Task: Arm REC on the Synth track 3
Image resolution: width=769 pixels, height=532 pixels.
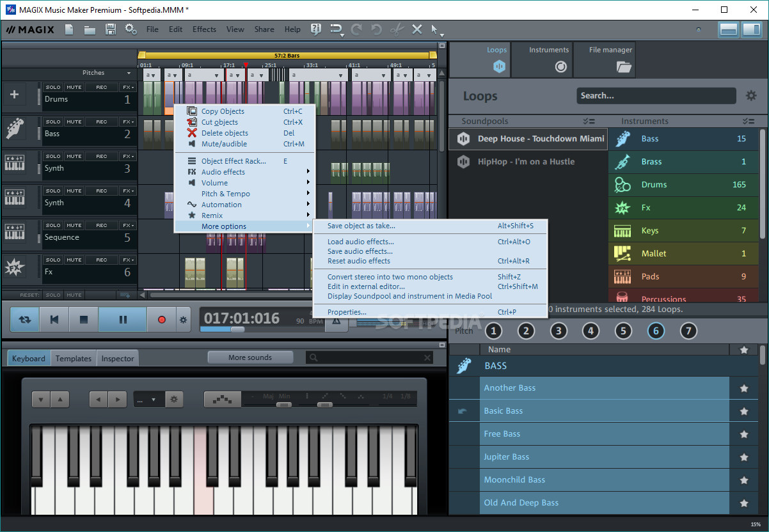Action: 102,157
